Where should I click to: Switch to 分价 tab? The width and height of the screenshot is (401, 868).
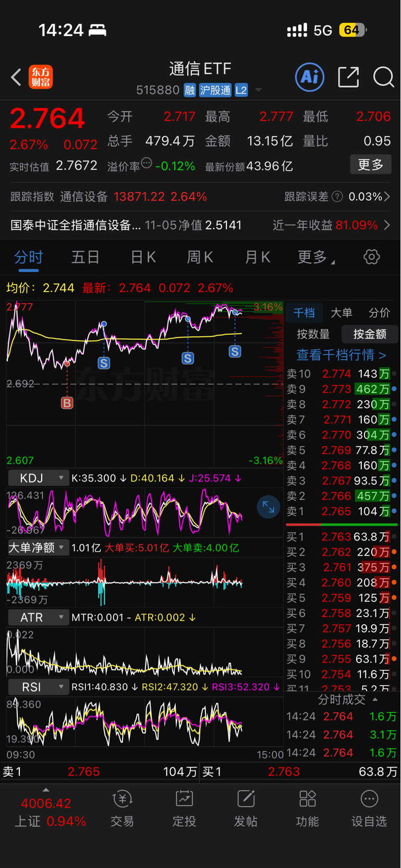[379, 313]
